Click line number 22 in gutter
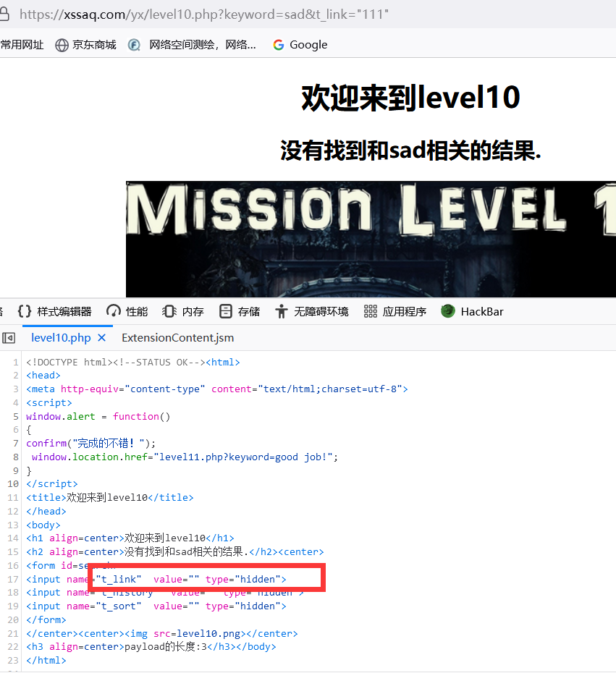Image resolution: width=616 pixels, height=673 pixels. point(13,647)
